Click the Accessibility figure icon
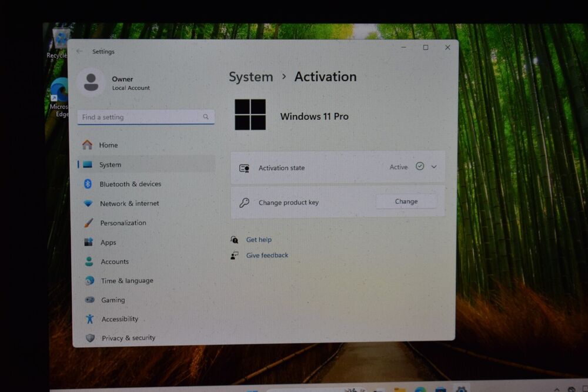Image resolution: width=588 pixels, height=392 pixels. (89, 319)
